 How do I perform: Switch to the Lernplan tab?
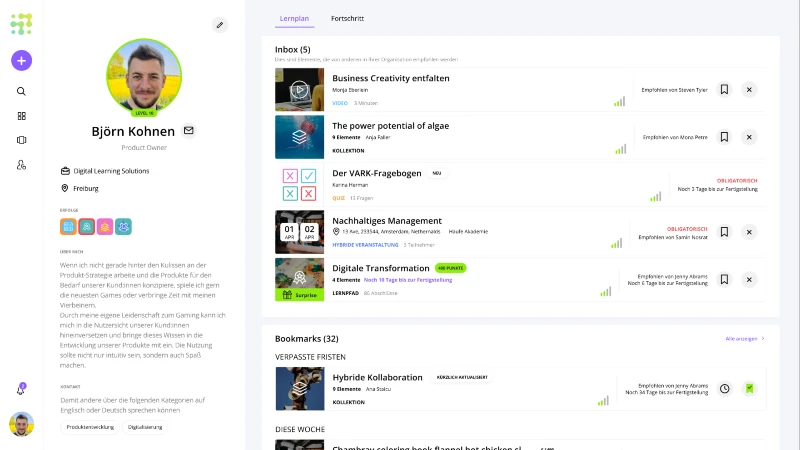coord(294,18)
